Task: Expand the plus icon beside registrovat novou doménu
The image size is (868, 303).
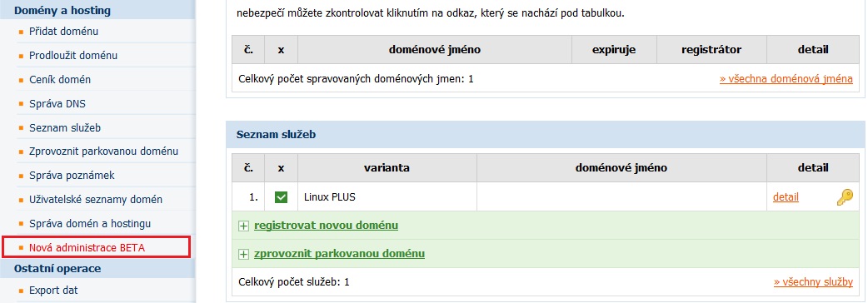Action: pyautogui.click(x=243, y=226)
